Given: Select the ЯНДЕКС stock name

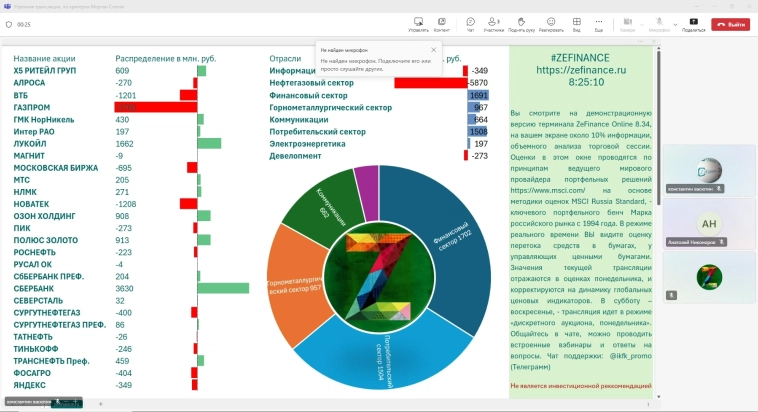Looking at the screenshot, I should 29,385.
